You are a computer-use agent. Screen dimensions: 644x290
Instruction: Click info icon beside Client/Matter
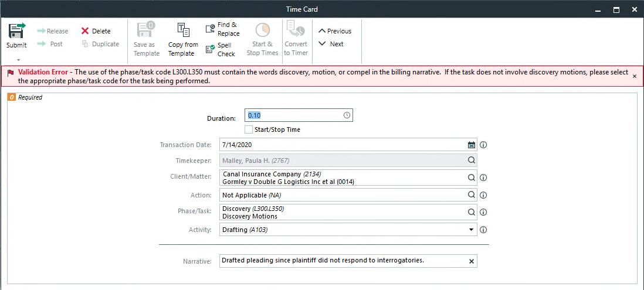(483, 178)
